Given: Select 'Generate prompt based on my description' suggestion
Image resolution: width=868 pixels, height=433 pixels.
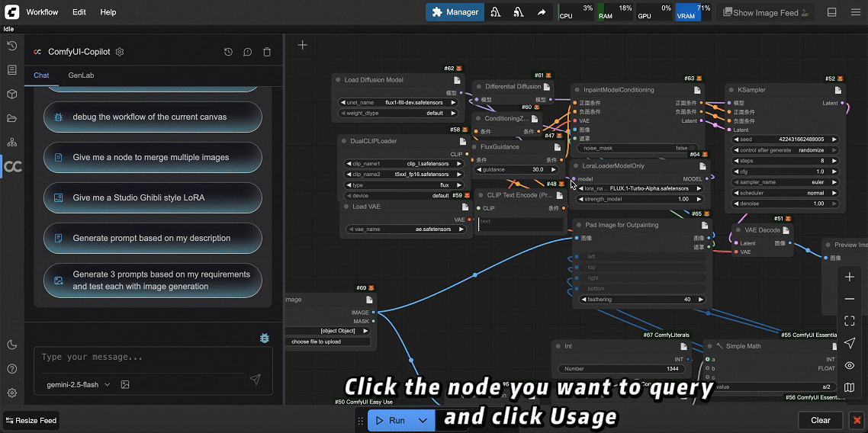Looking at the screenshot, I should tap(153, 238).
